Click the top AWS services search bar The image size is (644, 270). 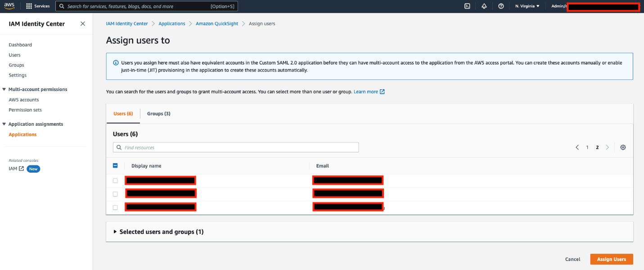click(147, 6)
